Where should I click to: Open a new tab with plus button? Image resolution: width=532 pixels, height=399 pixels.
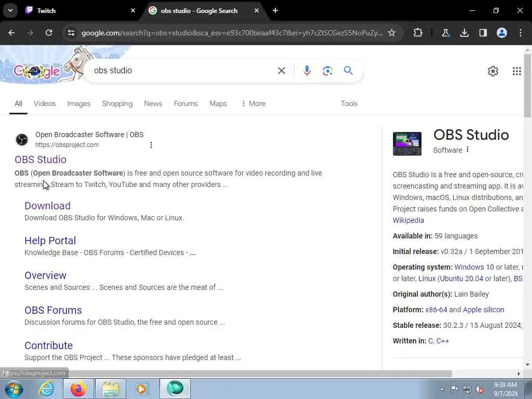[x=275, y=10]
